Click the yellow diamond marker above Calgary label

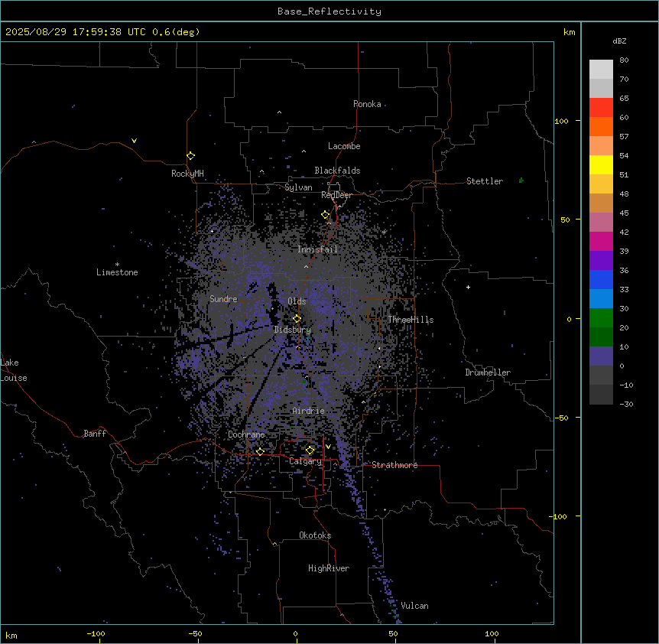[310, 450]
